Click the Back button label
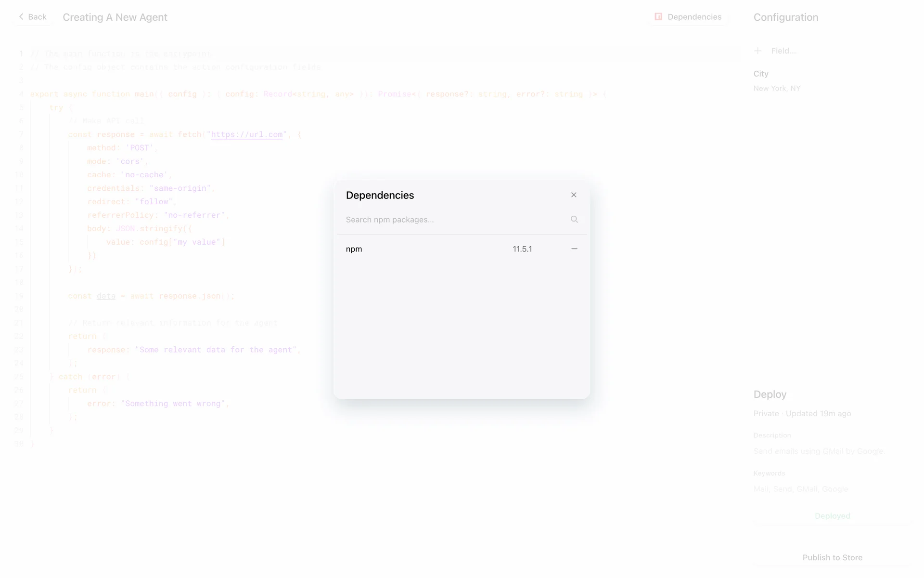The image size is (924, 578). coord(37,17)
